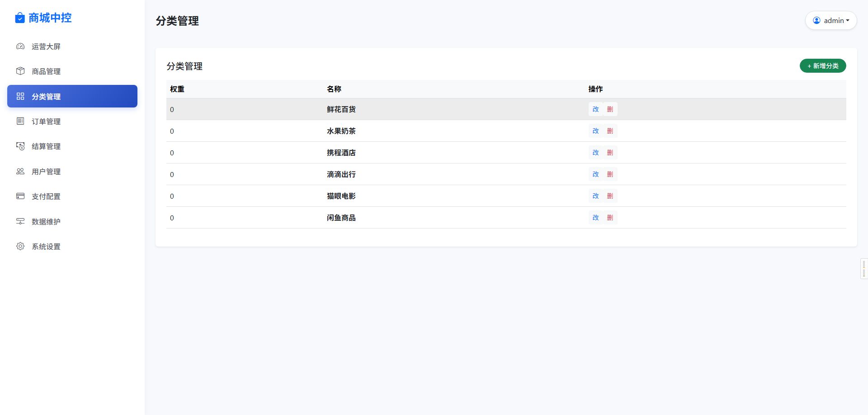The image size is (868, 415).
Task: Click weight value in 闲鱼商品 row
Action: 172,218
